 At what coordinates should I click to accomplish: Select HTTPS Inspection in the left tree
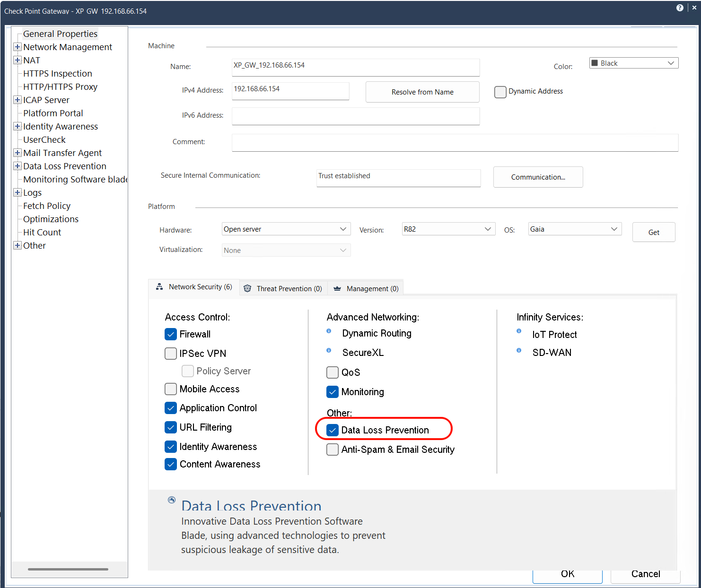(57, 73)
